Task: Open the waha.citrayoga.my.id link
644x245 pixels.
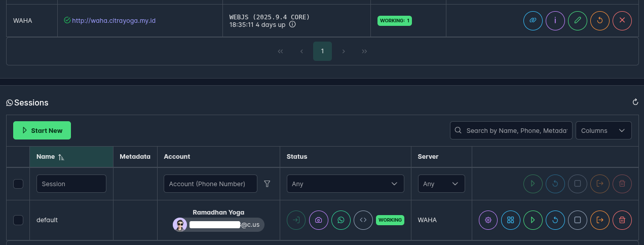Action: click(113, 21)
